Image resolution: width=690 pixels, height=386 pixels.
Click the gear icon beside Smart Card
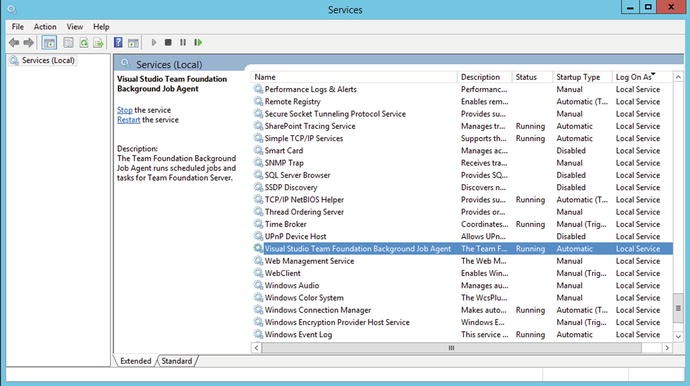point(258,151)
